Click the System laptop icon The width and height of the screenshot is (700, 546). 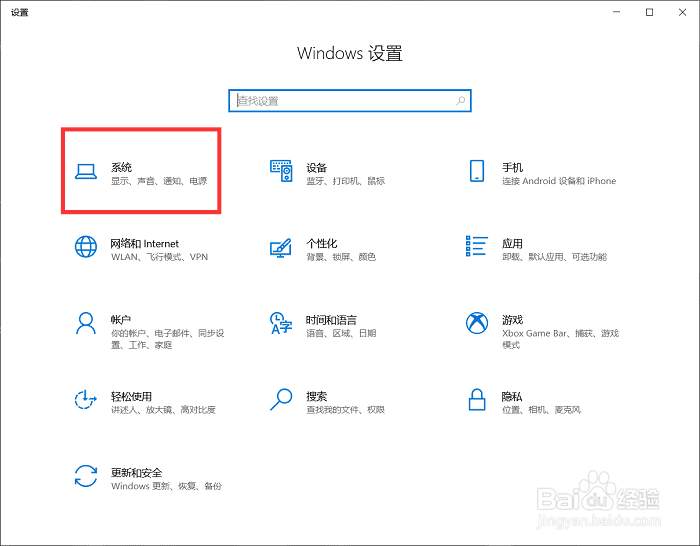pos(86,171)
